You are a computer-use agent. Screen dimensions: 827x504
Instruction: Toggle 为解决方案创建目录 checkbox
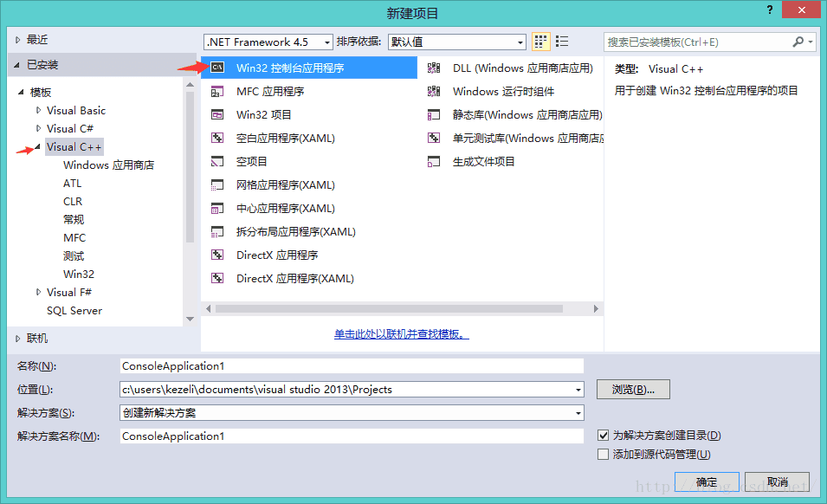tap(604, 436)
